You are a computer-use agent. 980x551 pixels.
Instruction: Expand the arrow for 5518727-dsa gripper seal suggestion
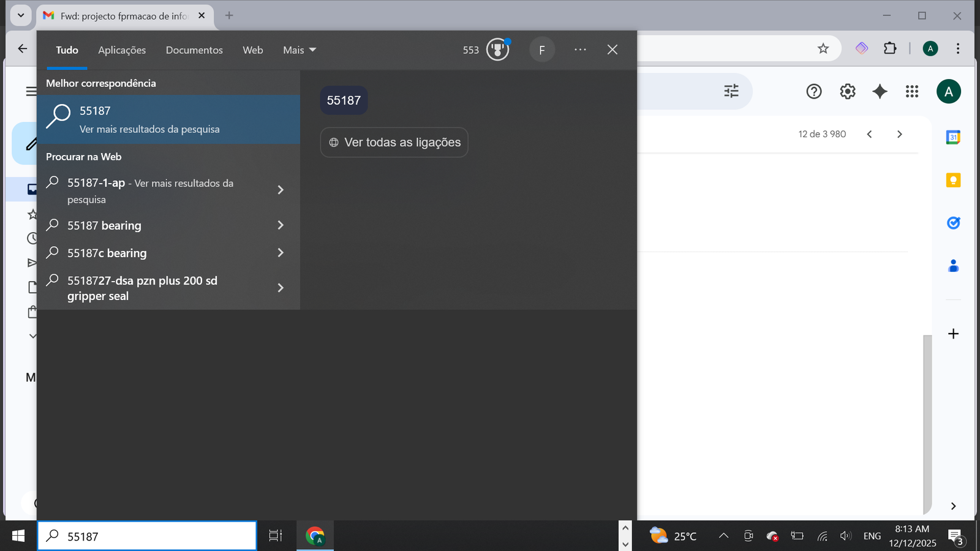tap(281, 288)
